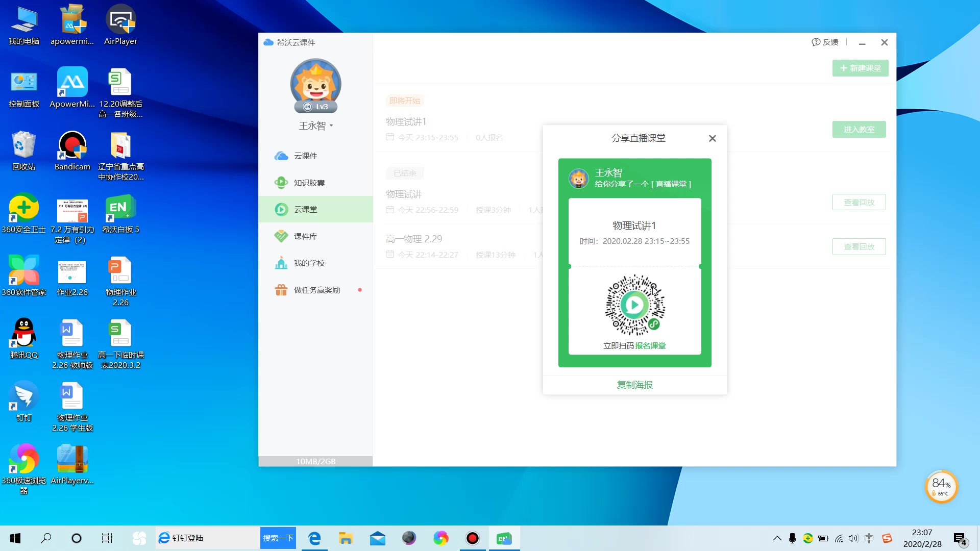Click the QR code in share poster

tap(634, 305)
